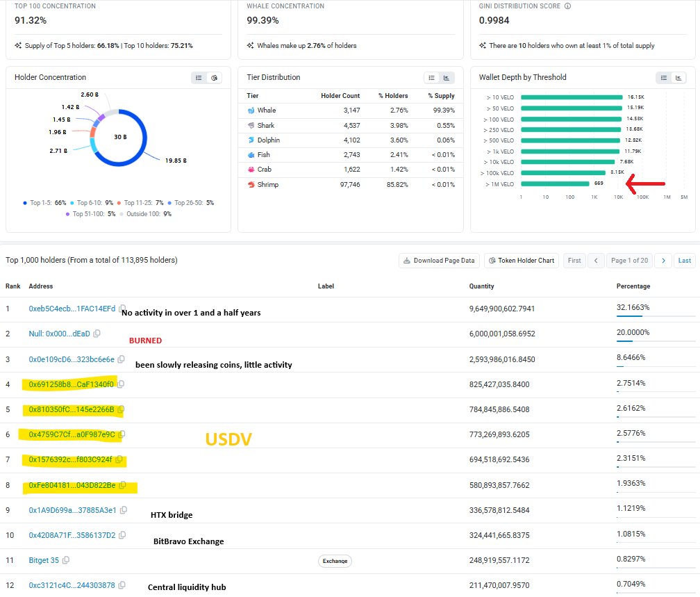Open address 0xeb5C4ecb...1FAC14EFd
The height and width of the screenshot is (597, 700).
click(72, 309)
